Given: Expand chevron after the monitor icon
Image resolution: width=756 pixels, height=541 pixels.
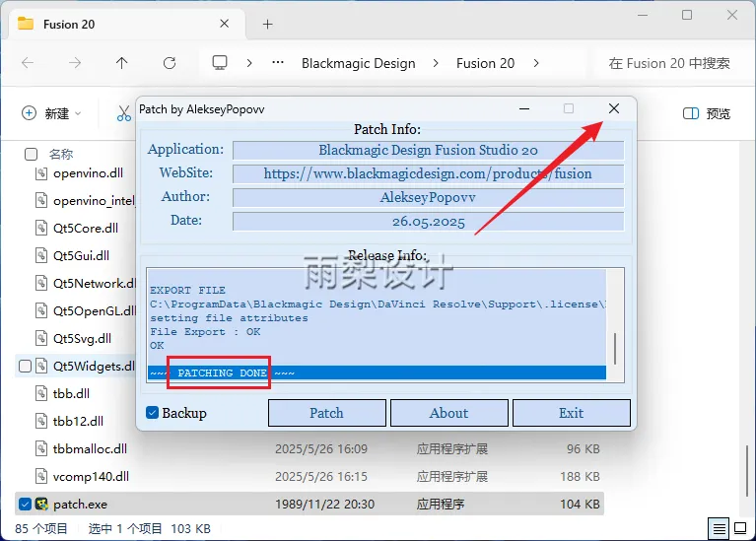Looking at the screenshot, I should tap(249, 63).
